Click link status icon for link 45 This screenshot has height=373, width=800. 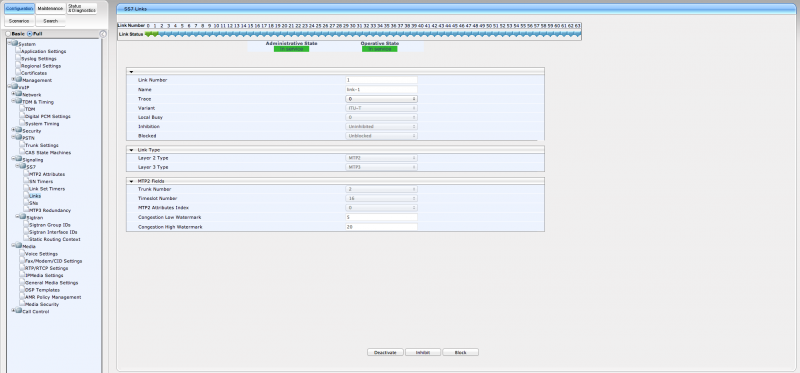click(x=455, y=34)
